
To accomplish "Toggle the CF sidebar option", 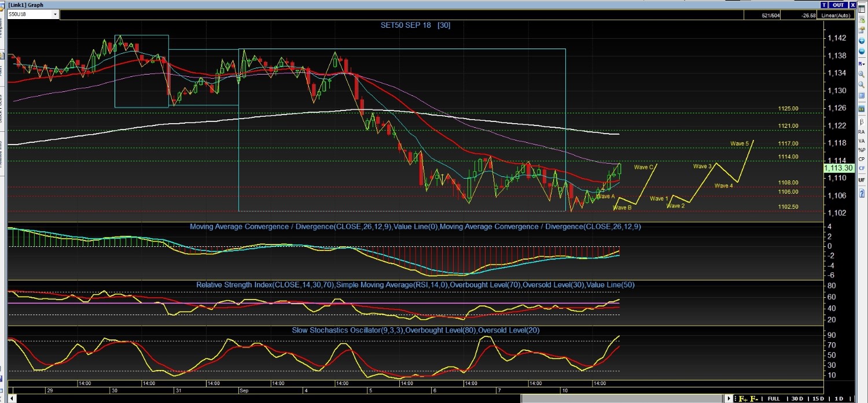I will click(x=862, y=168).
